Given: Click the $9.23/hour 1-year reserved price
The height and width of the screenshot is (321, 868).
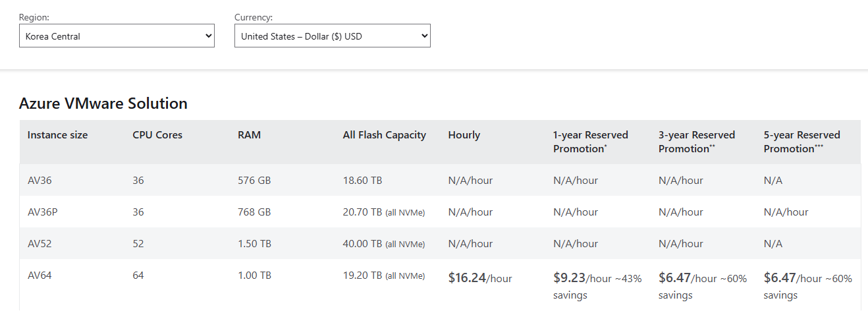Looking at the screenshot, I should click(x=583, y=278).
